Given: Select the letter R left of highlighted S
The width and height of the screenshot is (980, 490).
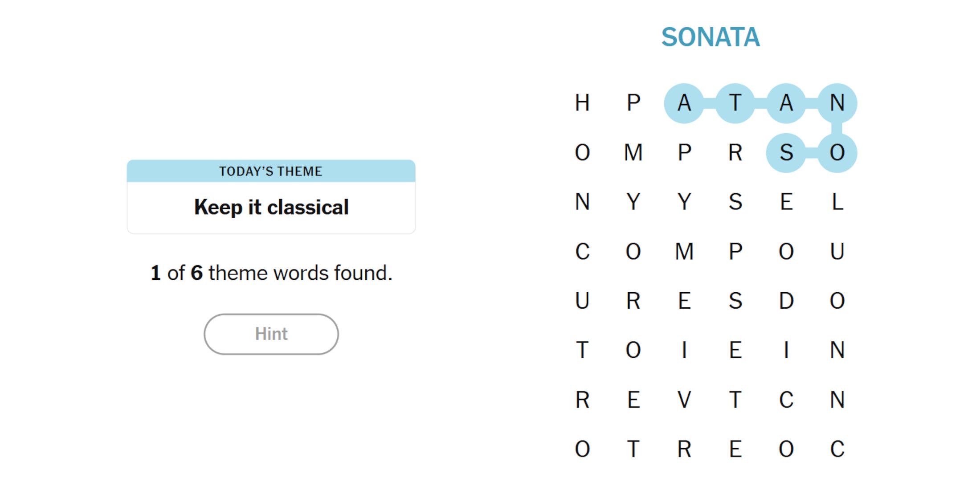Looking at the screenshot, I should 735,153.
